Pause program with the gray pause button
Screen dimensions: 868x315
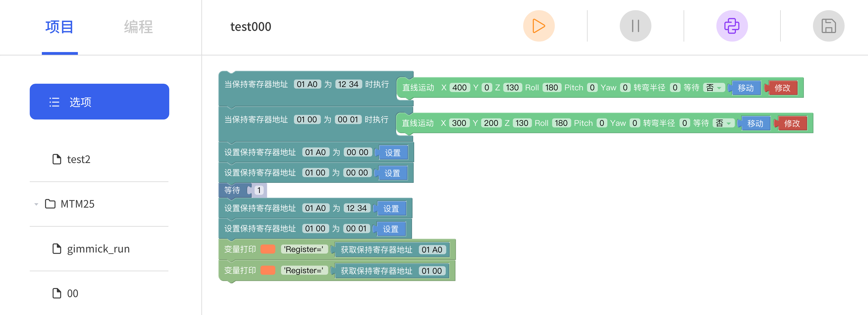[635, 26]
